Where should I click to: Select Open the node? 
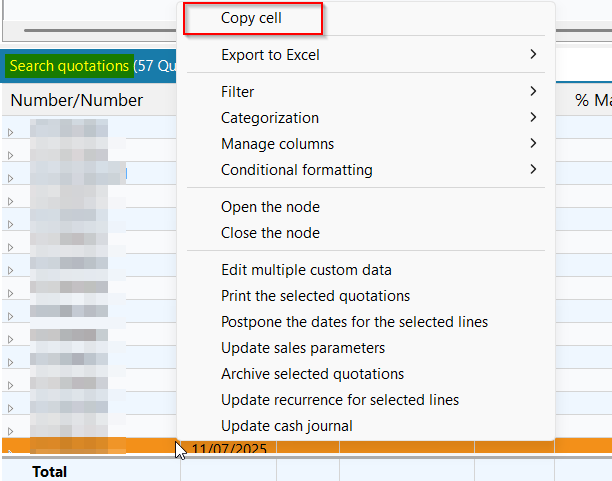(270, 207)
